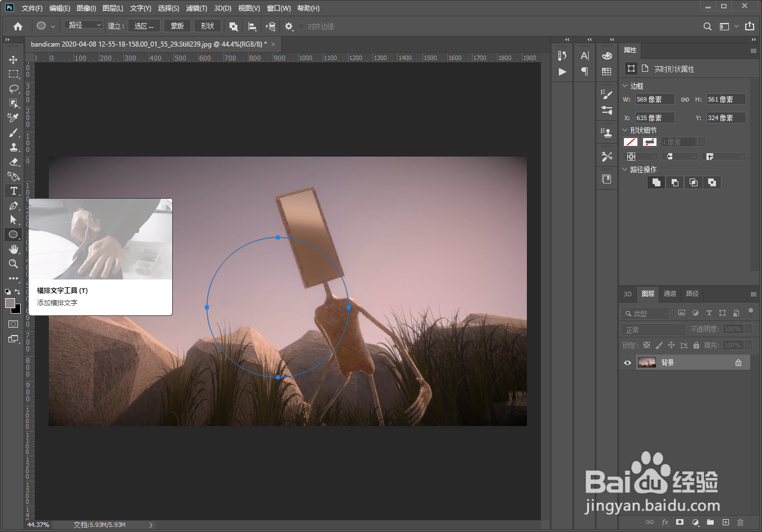
Task: Click exclude overlapping shapes path operation
Action: coord(712,182)
